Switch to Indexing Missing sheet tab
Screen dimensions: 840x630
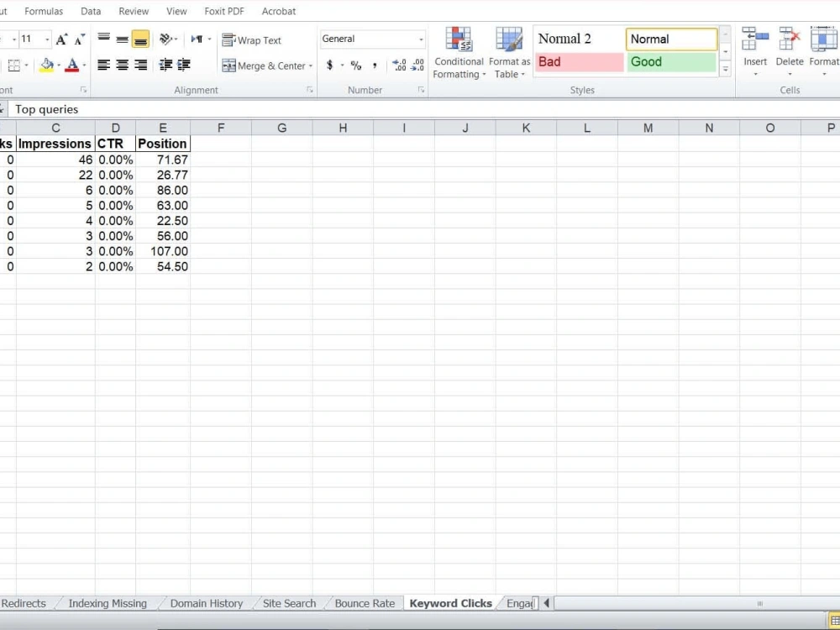(108, 603)
